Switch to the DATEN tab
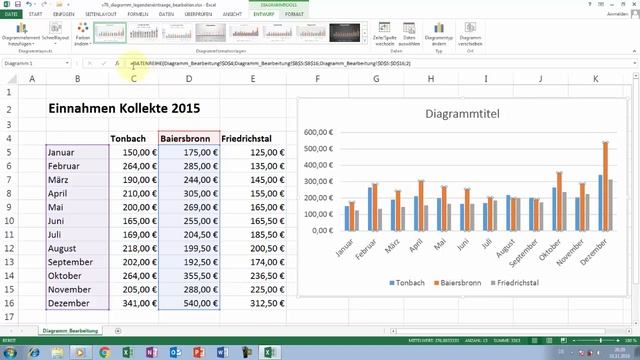This screenshot has height=360, width=640. (x=166, y=14)
